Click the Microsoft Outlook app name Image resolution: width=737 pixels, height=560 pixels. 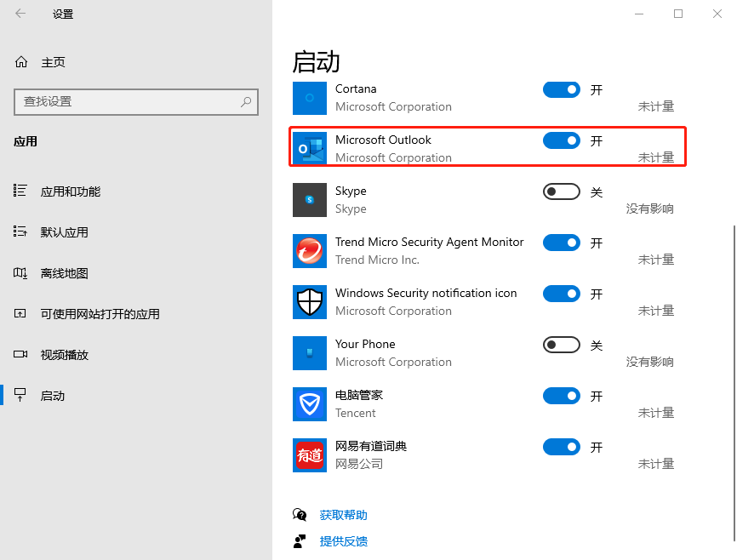click(383, 140)
